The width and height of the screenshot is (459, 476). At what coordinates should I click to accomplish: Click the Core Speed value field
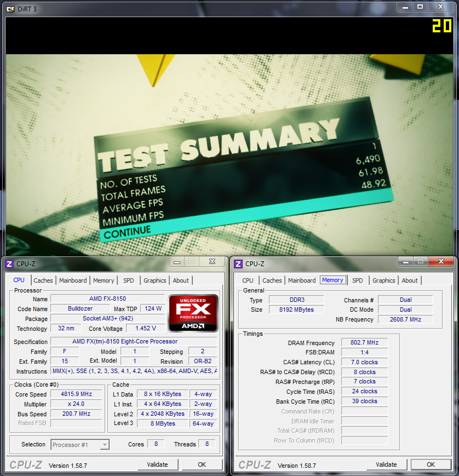[76, 394]
